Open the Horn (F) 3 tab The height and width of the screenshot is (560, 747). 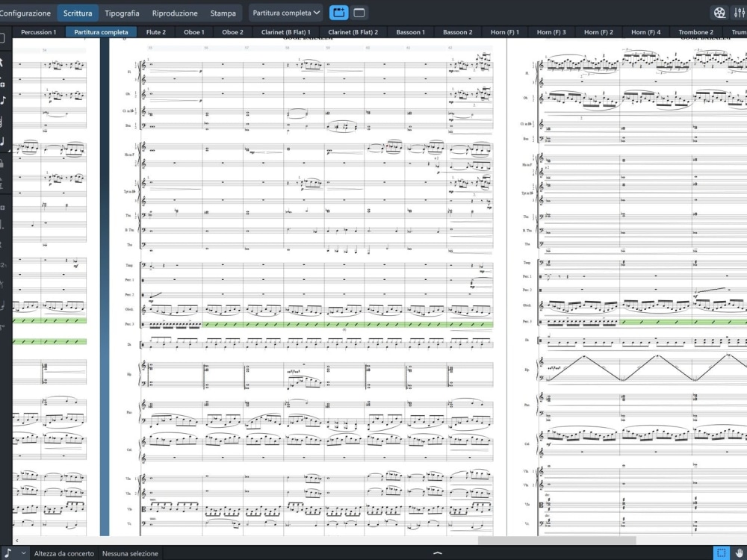[x=551, y=32]
